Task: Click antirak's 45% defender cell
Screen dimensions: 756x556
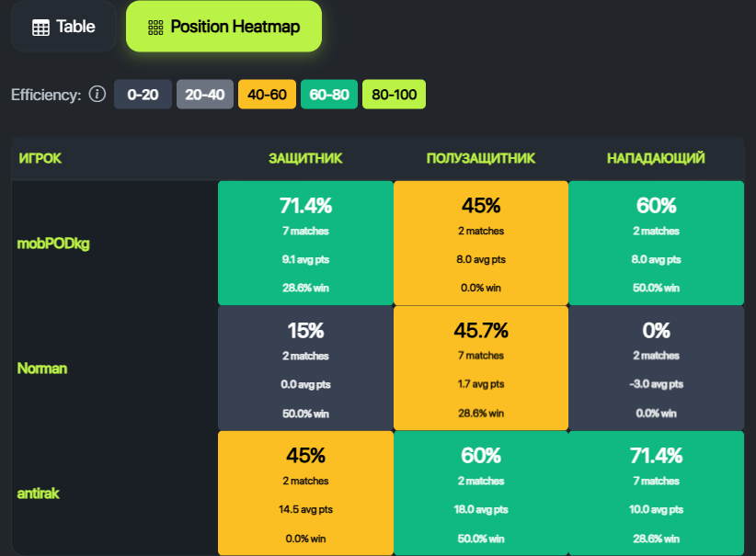Action: point(305,494)
